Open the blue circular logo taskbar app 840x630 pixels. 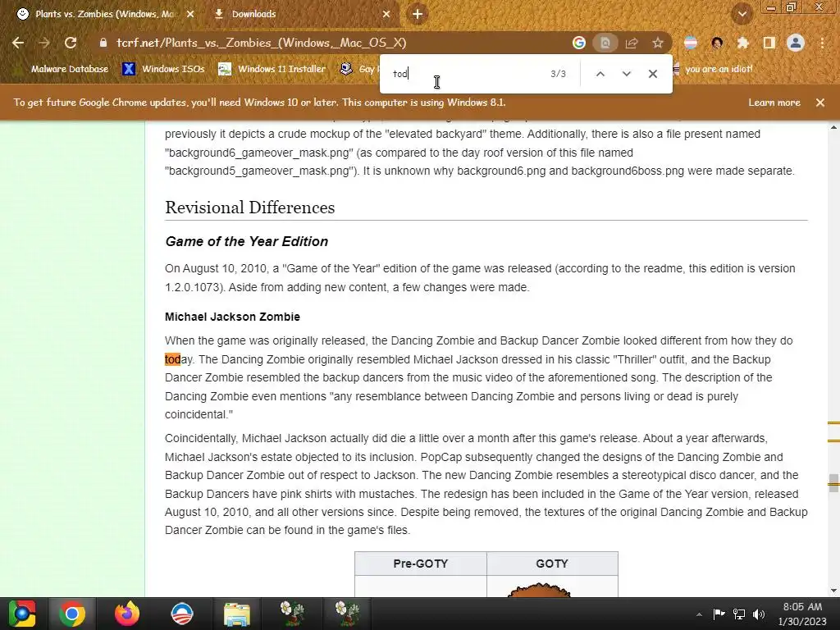point(181,614)
